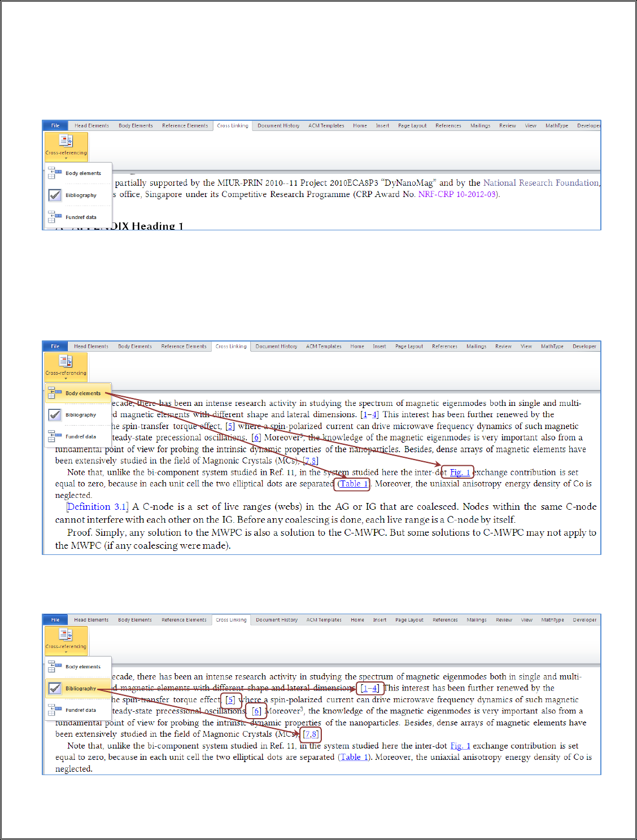The image size is (637, 840).
Task: Select highlighted Body elements icon in middle screenshot
Action: [55, 393]
